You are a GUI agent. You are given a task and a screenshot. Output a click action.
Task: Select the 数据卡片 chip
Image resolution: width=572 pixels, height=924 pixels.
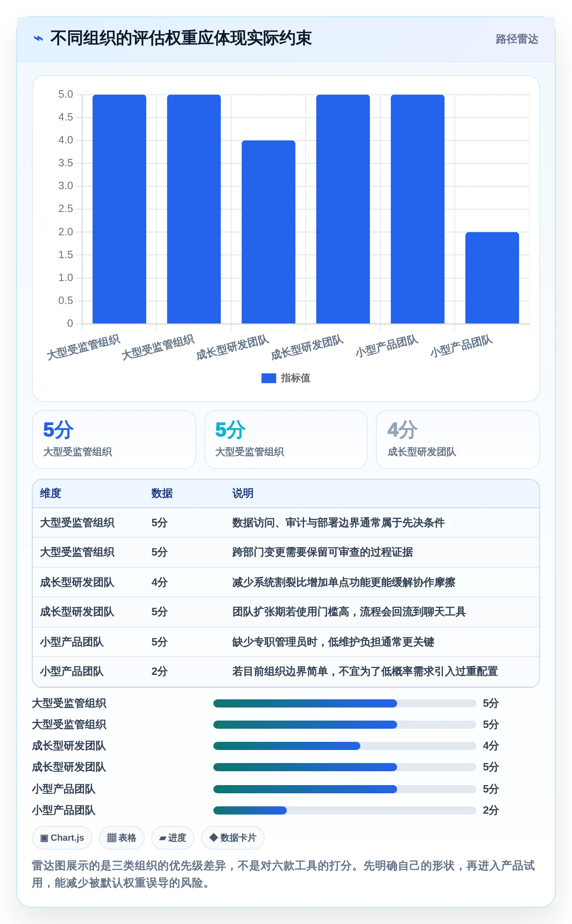232,838
